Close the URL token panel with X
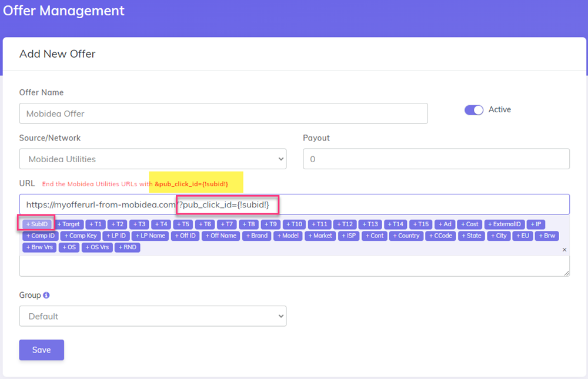Image resolution: width=588 pixels, height=379 pixels. tap(564, 250)
